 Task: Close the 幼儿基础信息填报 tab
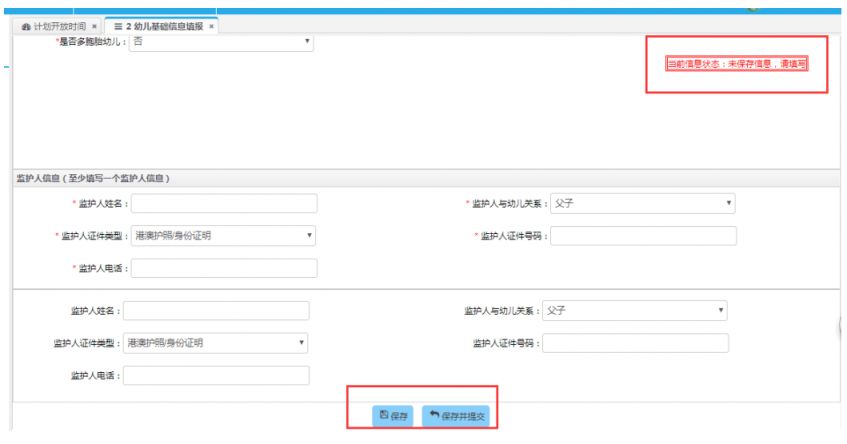coord(211,26)
